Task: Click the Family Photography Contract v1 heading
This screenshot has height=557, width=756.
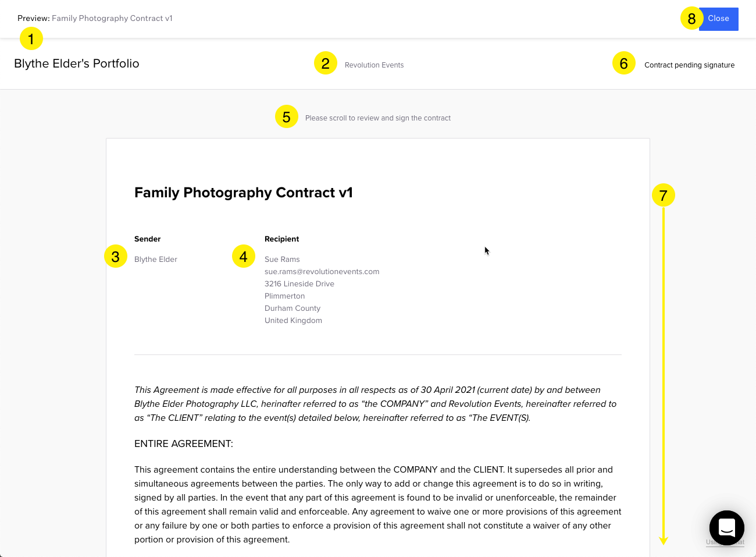Action: [244, 193]
